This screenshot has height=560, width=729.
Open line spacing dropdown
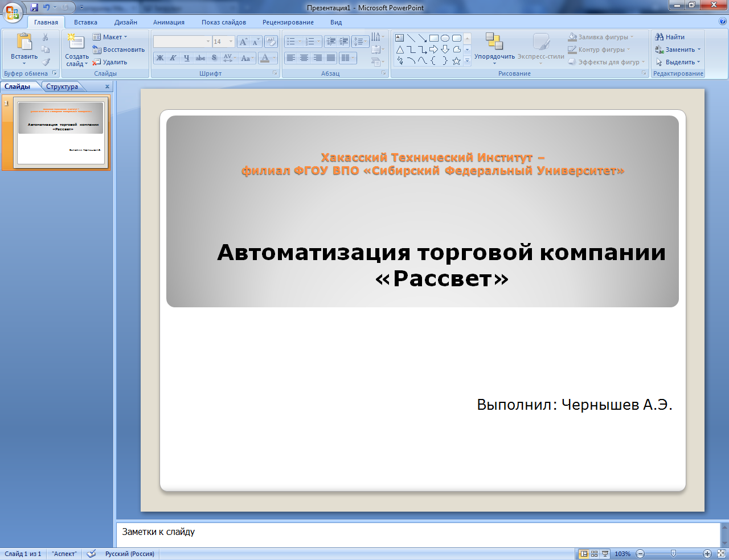pos(361,42)
